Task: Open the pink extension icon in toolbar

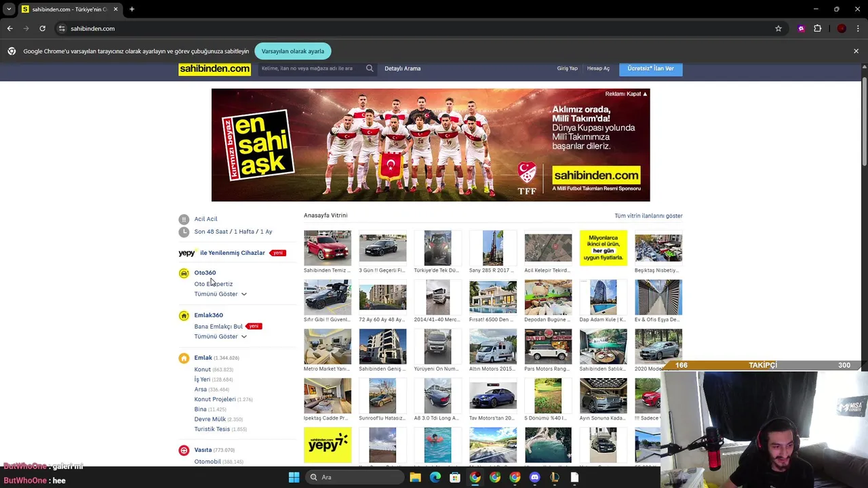Action: (x=802, y=28)
